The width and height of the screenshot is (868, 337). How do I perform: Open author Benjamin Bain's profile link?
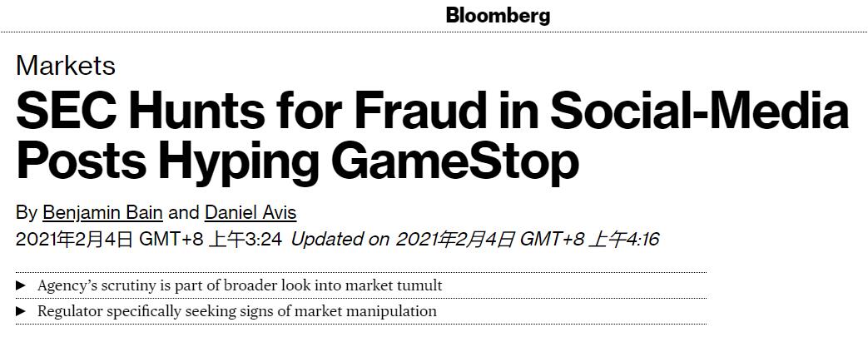[x=103, y=212]
